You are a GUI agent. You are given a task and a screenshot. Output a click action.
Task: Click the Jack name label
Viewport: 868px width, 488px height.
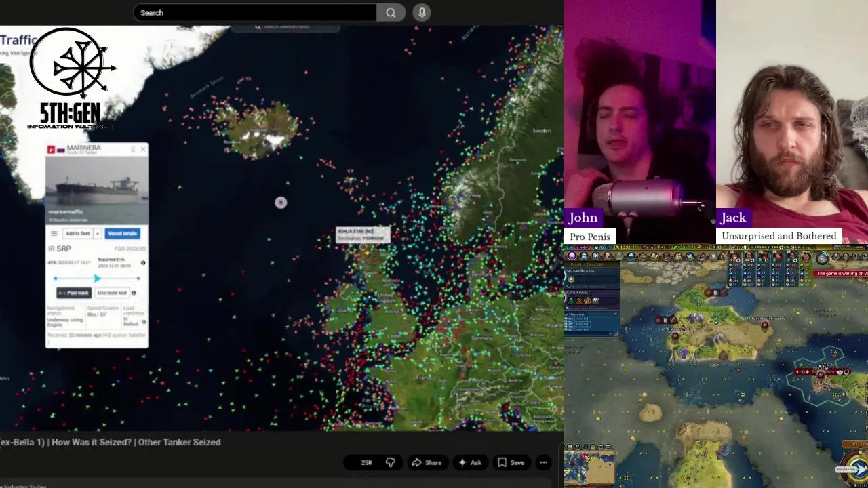tap(733, 218)
